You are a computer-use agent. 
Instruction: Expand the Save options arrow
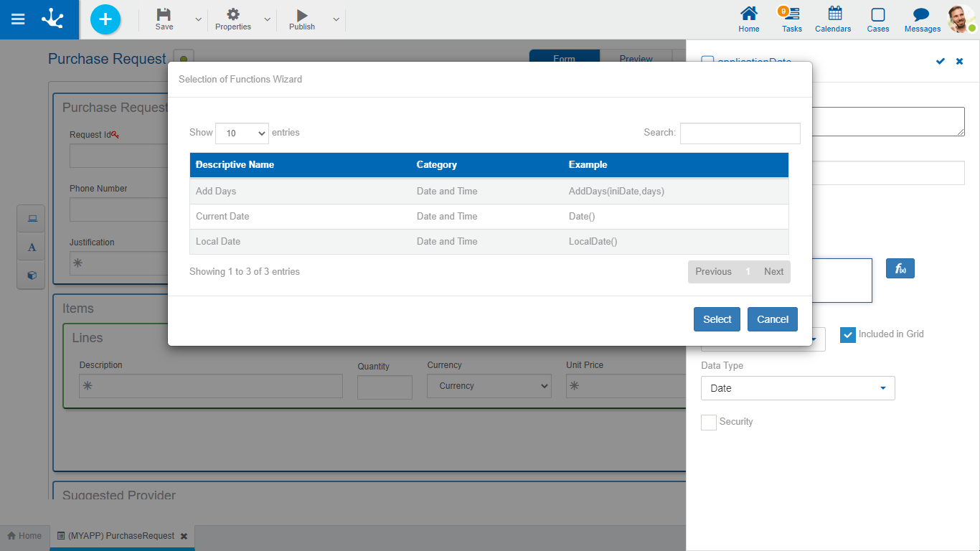tap(199, 19)
